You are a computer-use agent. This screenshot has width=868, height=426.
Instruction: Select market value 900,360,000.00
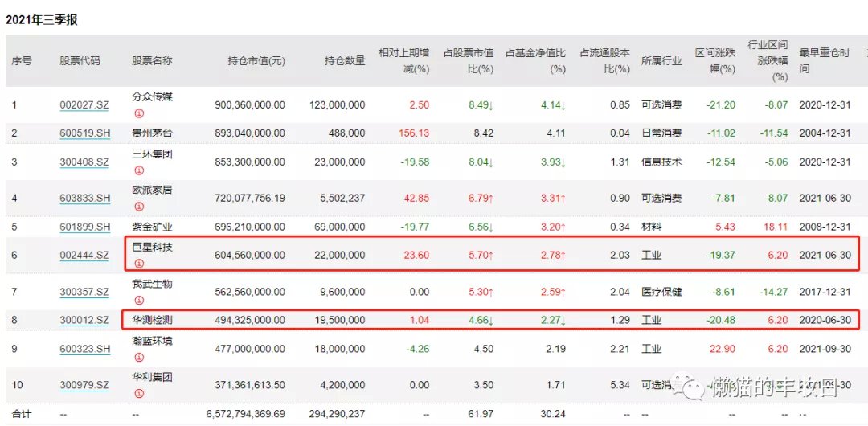tap(250, 104)
